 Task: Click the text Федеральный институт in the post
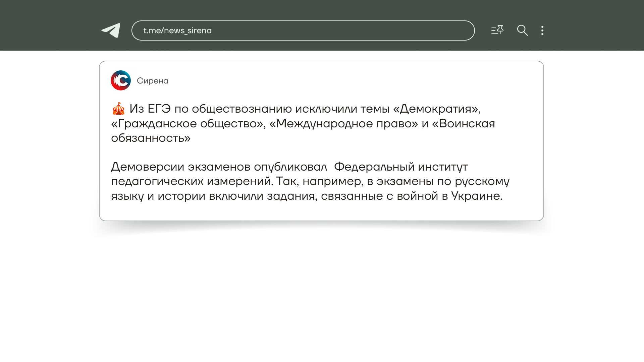pyautogui.click(x=400, y=167)
